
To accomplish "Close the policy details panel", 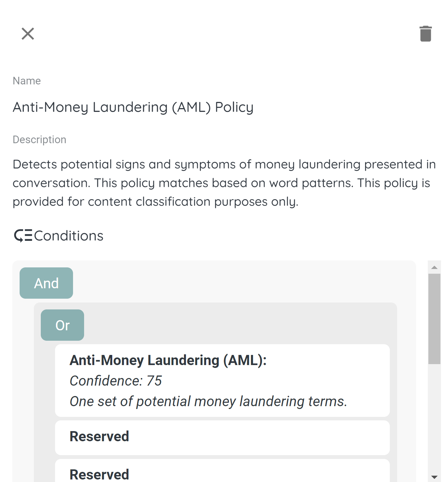I will (28, 34).
